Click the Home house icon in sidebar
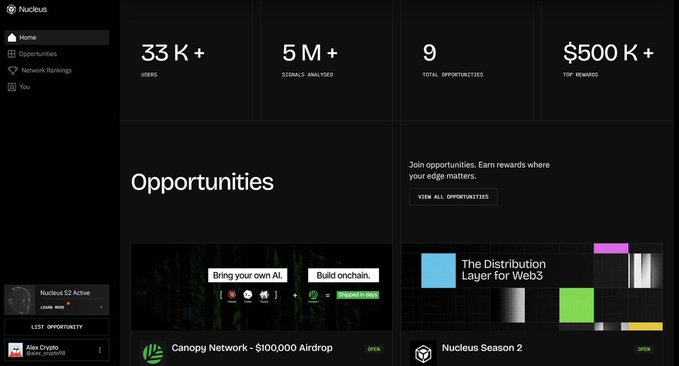The image size is (679, 366). coord(12,38)
